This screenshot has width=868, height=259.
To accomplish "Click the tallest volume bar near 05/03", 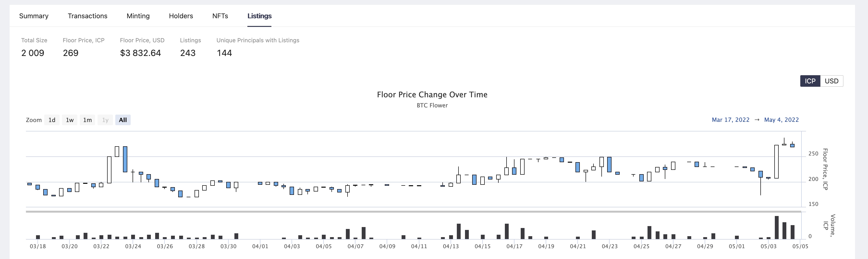I will (x=776, y=228).
